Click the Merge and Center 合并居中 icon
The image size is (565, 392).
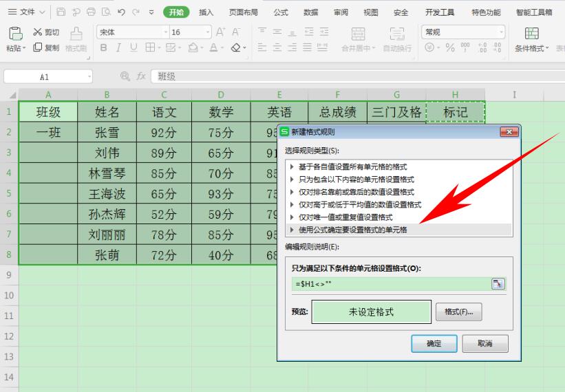click(x=358, y=34)
